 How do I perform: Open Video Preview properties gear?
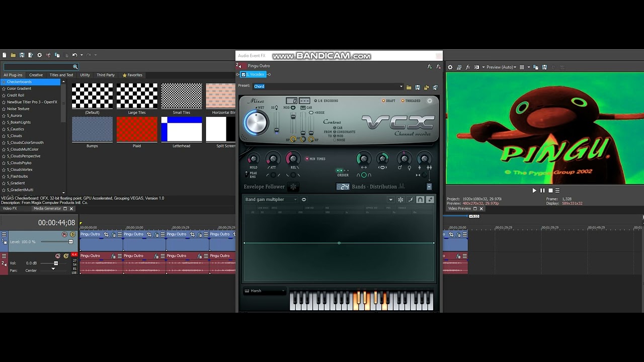pyautogui.click(x=450, y=67)
